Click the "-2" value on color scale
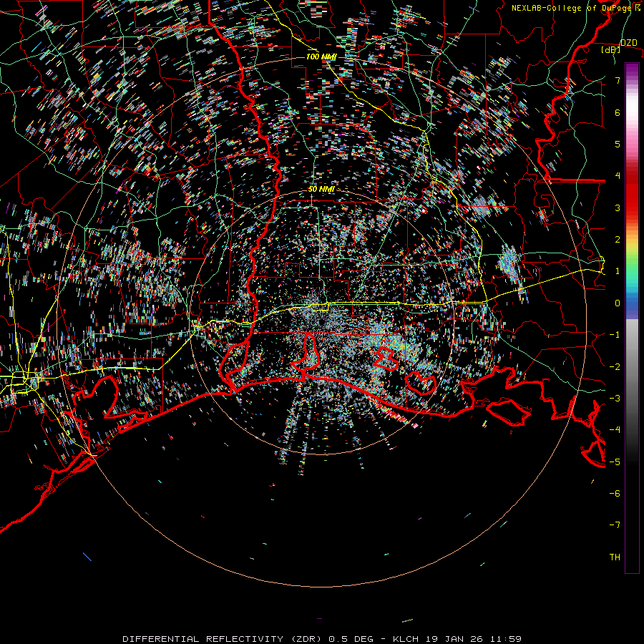The width and height of the screenshot is (644, 644). coord(615,367)
